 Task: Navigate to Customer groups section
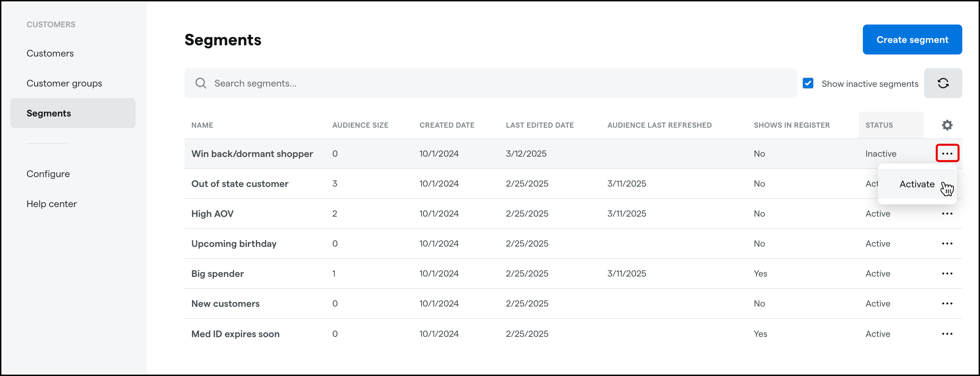pos(64,83)
